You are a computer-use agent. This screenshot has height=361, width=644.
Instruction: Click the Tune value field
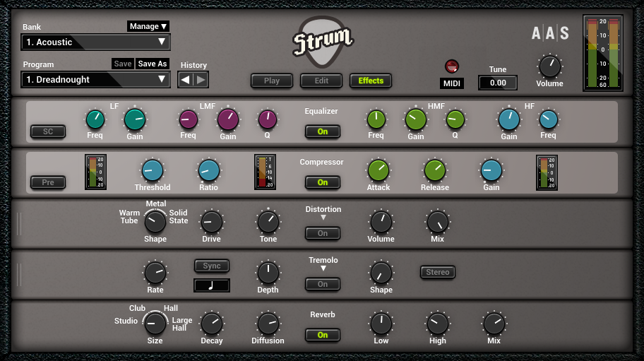click(x=498, y=83)
